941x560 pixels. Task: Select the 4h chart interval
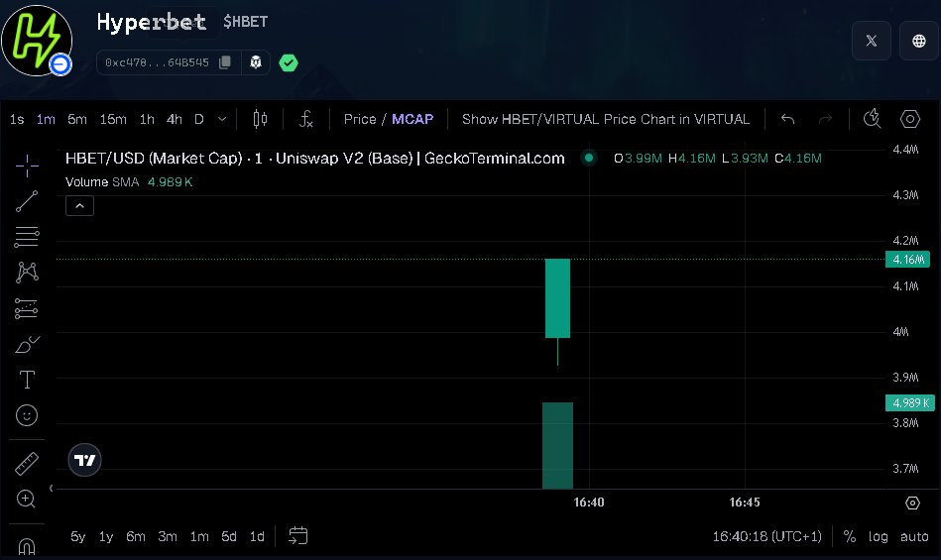click(x=175, y=119)
